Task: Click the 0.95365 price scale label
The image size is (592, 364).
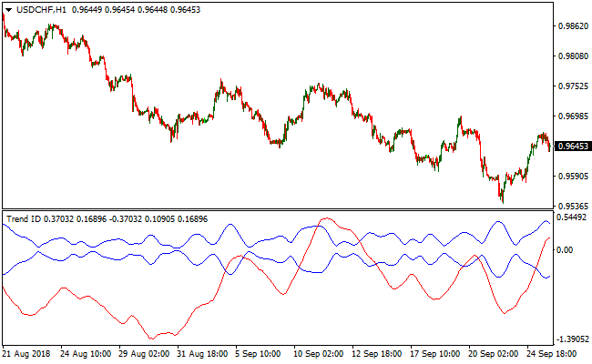Action: (x=573, y=207)
